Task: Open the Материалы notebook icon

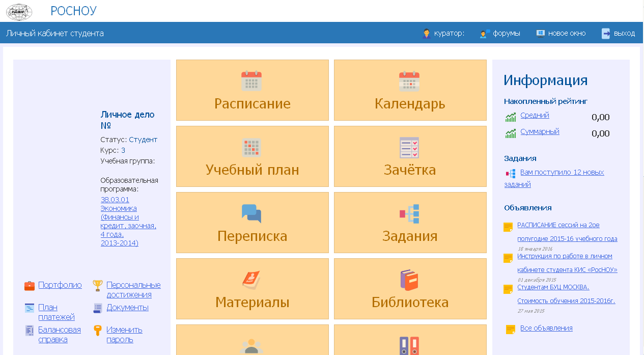Action: point(251,280)
